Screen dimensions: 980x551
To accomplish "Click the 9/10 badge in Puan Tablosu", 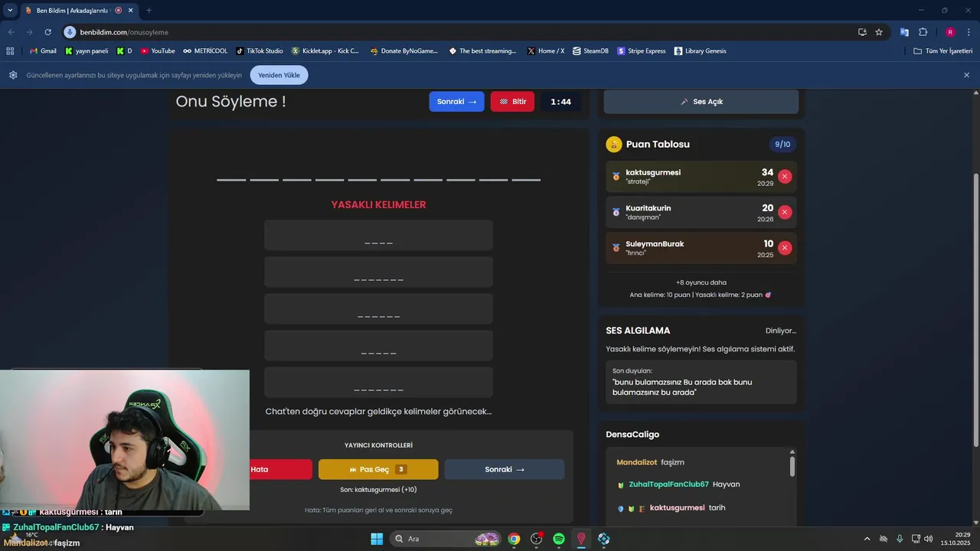I will tap(782, 145).
